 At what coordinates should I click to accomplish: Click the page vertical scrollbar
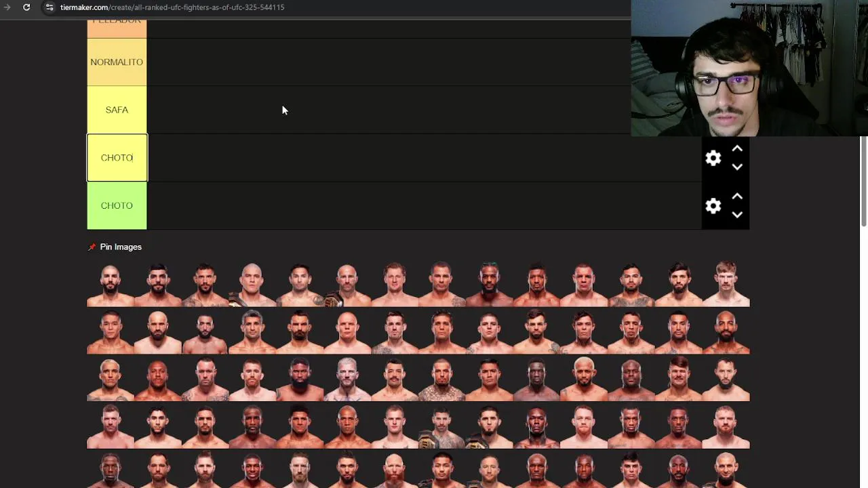click(863, 182)
